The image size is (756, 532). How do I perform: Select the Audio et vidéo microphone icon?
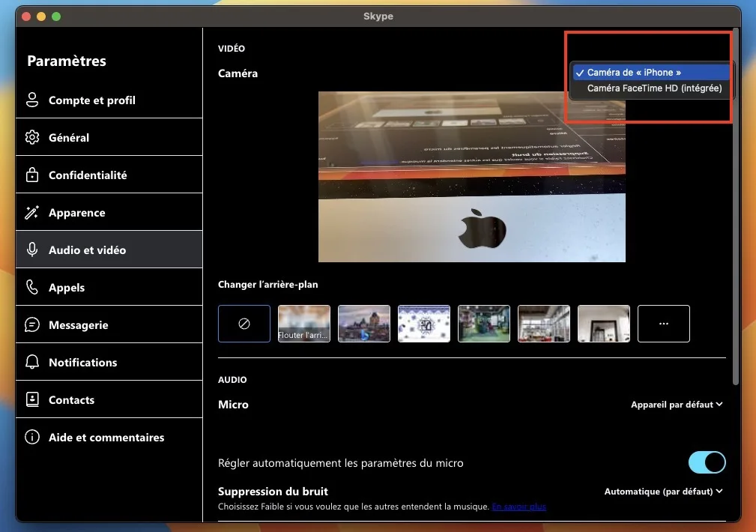pos(31,250)
